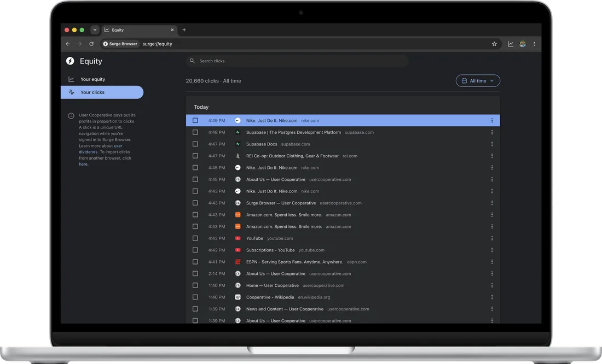Open Cooperative - Wikipedia entry
Image resolution: width=602 pixels, height=364 pixels.
tap(270, 297)
